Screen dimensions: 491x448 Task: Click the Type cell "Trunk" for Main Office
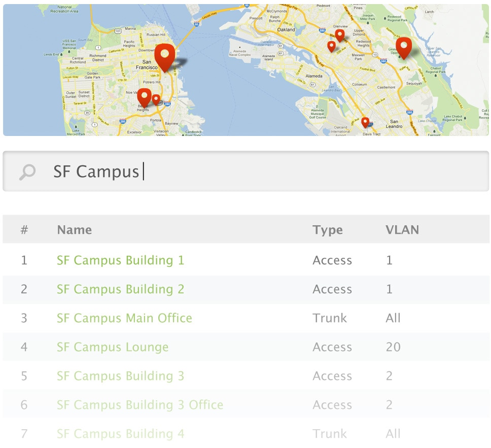[x=330, y=318]
